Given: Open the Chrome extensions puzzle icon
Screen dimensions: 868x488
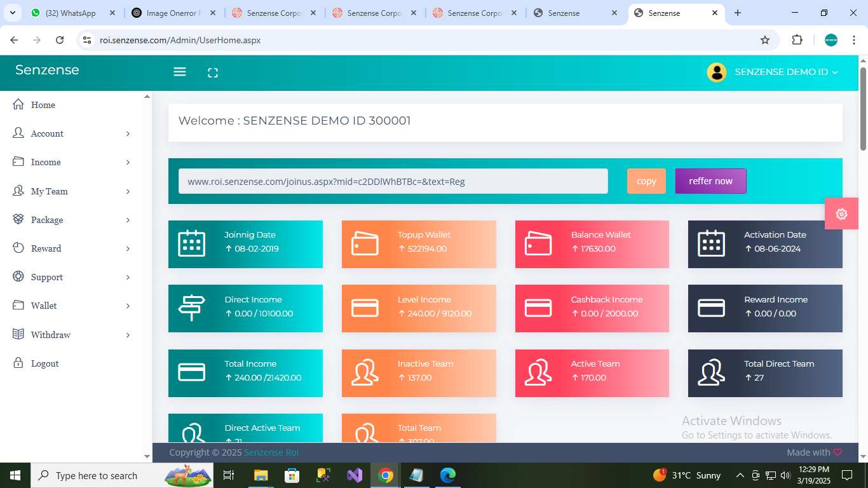Looking at the screenshot, I should tap(797, 40).
